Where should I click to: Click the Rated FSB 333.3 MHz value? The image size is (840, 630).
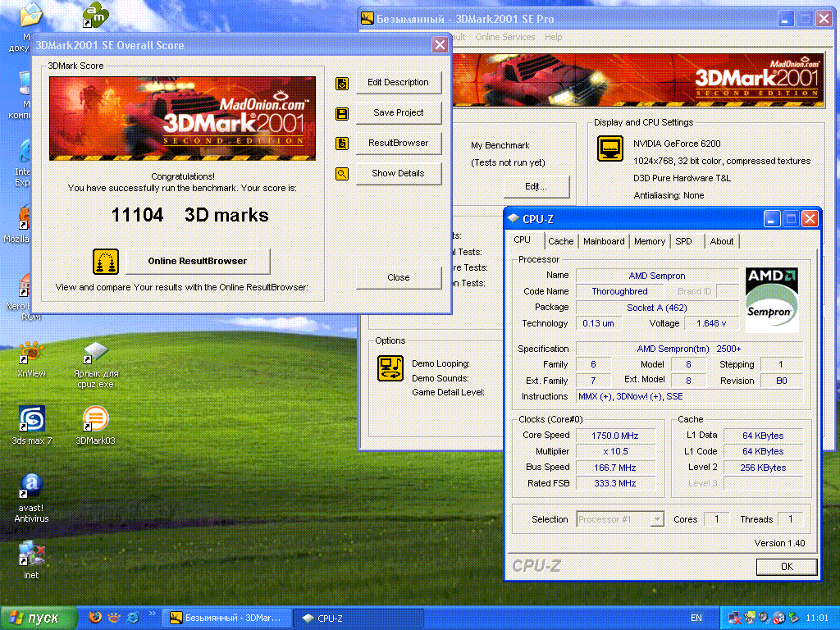[615, 483]
